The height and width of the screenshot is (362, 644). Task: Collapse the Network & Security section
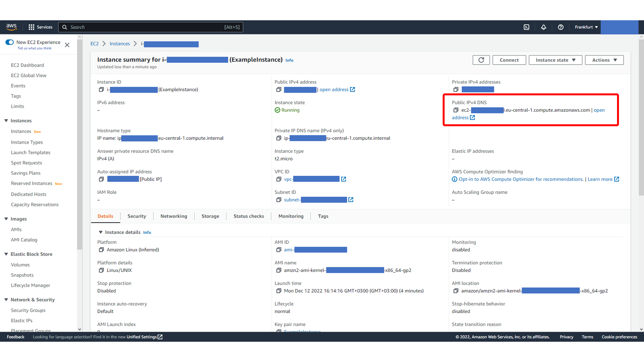click(x=6, y=300)
